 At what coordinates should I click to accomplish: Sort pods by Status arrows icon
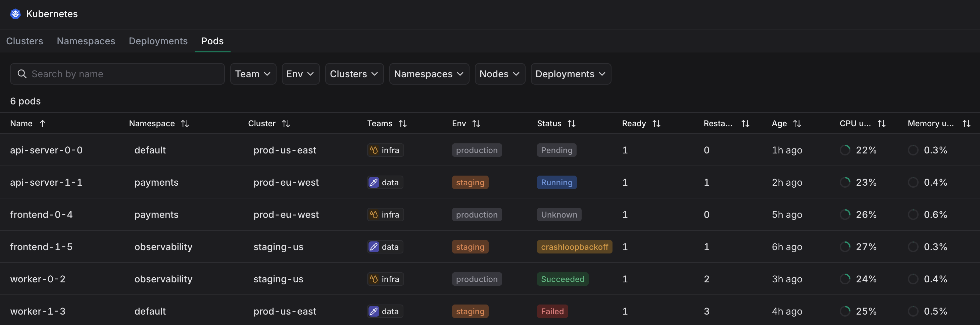tap(572, 123)
